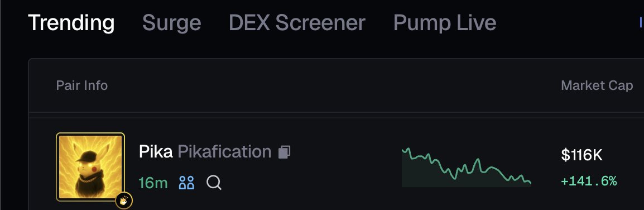Open the Pika token avatar image
The image size is (644, 210).
pyautogui.click(x=90, y=166)
